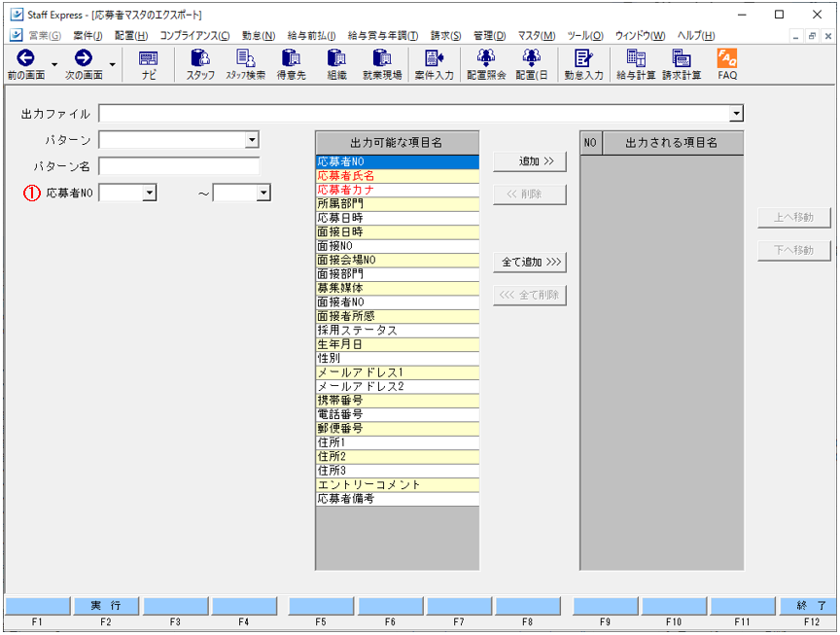This screenshot has width=840, height=635.
Task: Click the 出力ファイル path field
Action: (414, 114)
